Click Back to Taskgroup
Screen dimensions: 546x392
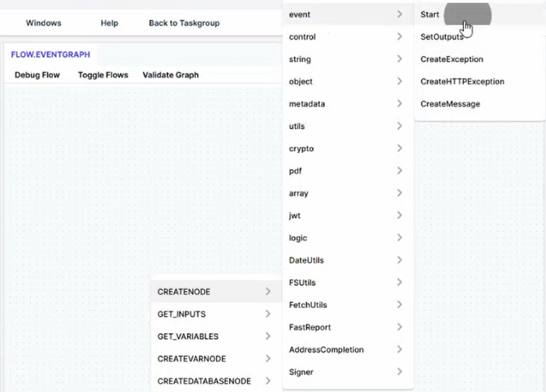[184, 23]
